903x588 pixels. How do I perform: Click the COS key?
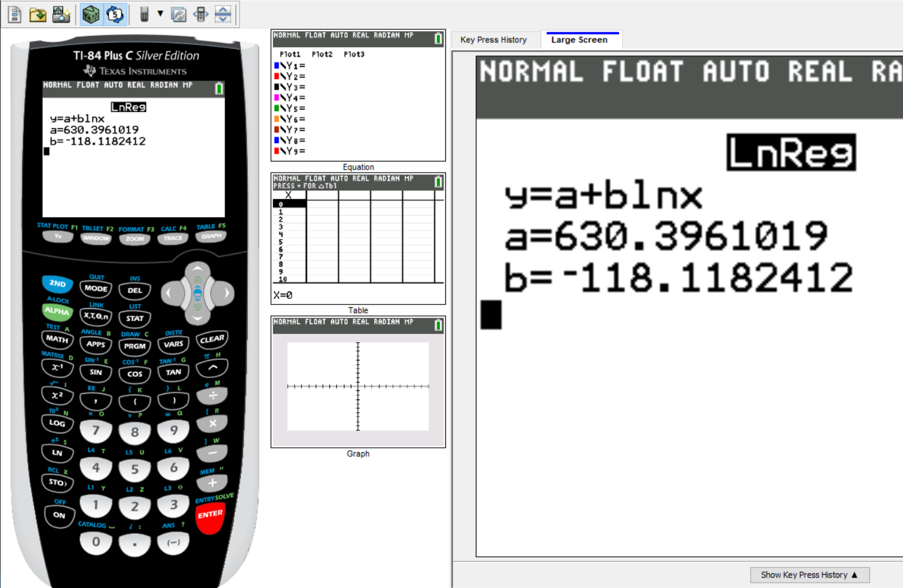pos(135,374)
